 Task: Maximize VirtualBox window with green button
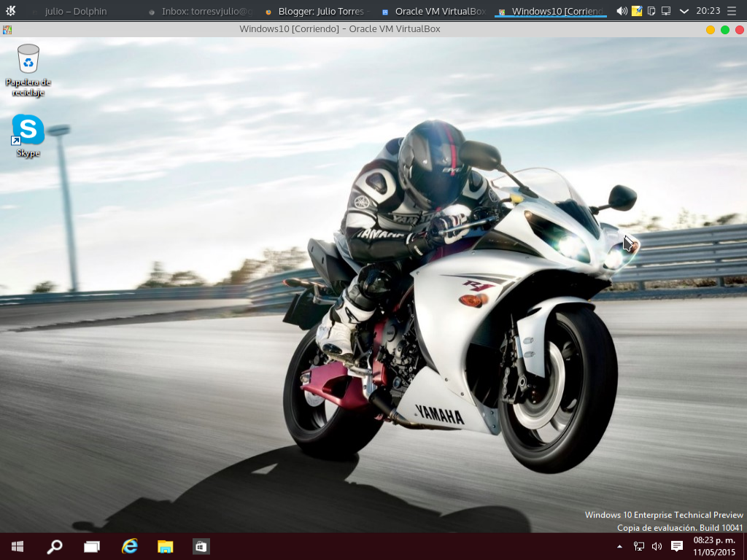coord(725,30)
